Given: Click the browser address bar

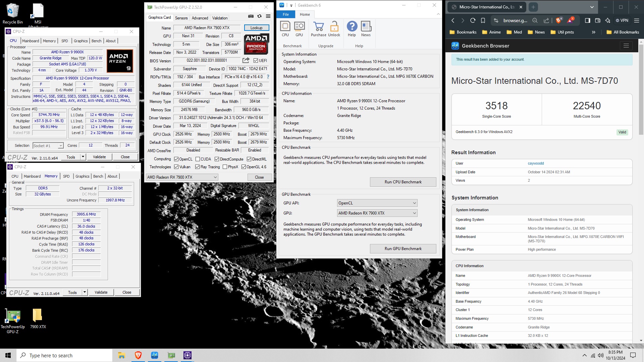Looking at the screenshot, I should click(515, 20).
